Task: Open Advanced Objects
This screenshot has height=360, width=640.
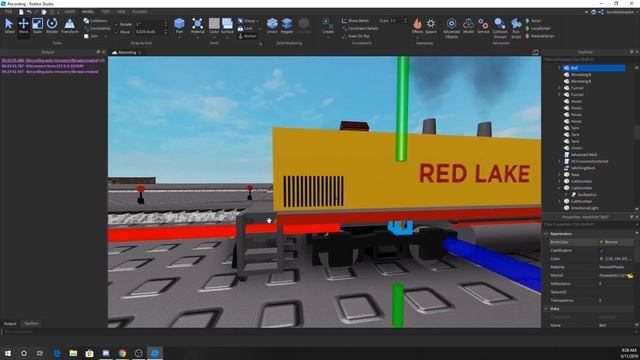Action: point(451,28)
